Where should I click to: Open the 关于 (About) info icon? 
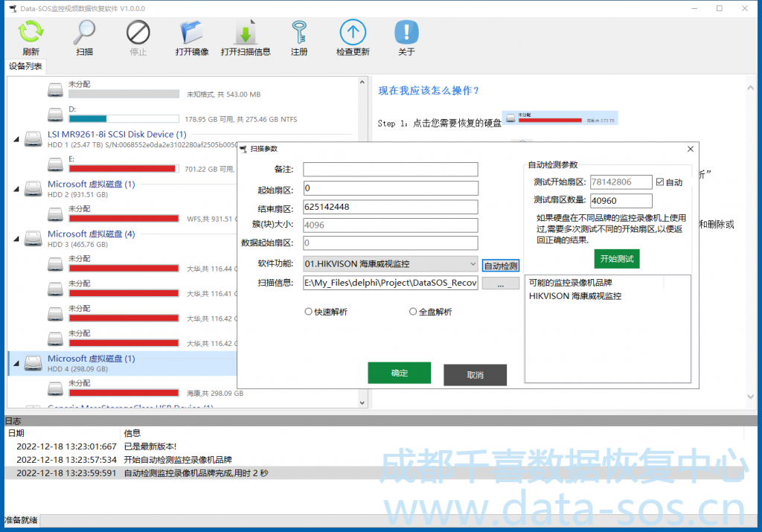[406, 33]
